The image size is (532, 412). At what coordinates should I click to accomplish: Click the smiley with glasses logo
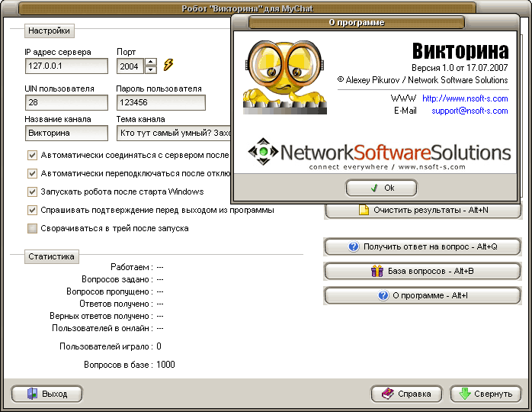(284, 77)
